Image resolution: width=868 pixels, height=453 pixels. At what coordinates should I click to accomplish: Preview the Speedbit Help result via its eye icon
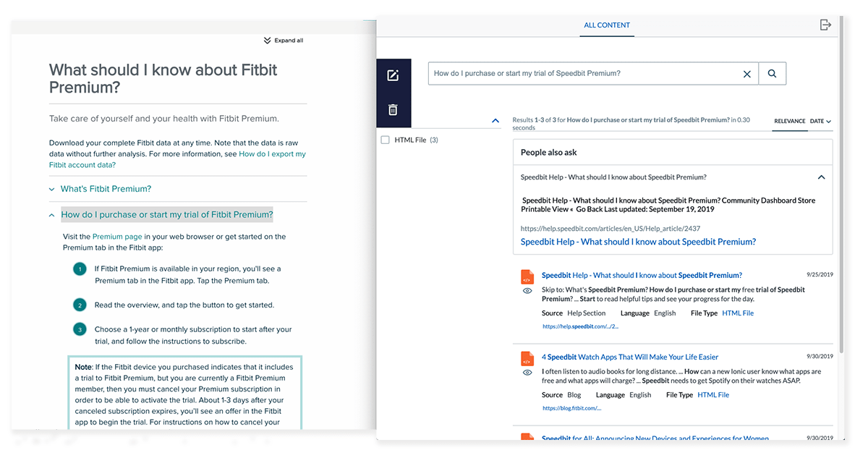pyautogui.click(x=527, y=291)
